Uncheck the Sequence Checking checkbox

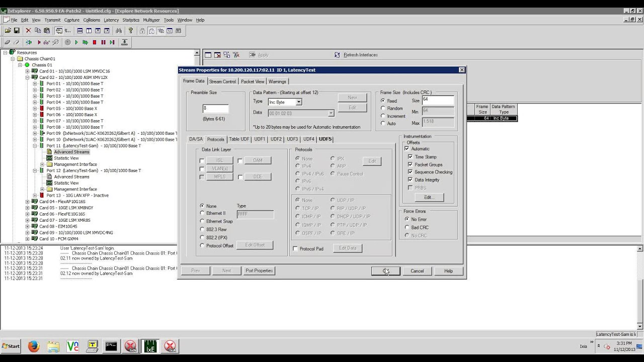[x=410, y=172]
